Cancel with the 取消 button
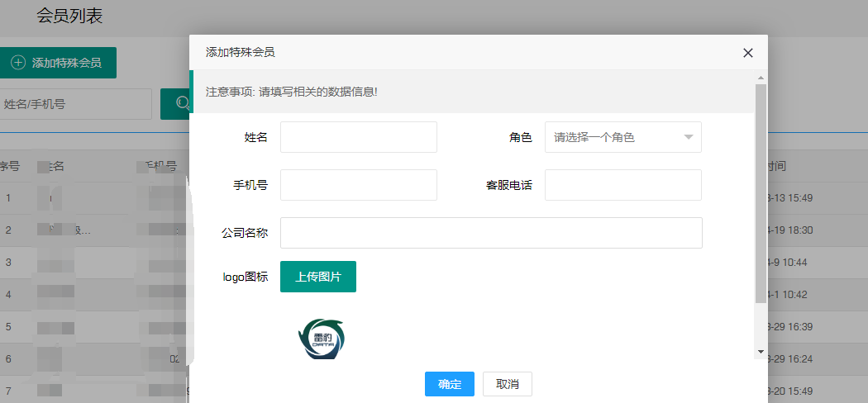Screen dimensions: 868x403 click(x=508, y=384)
